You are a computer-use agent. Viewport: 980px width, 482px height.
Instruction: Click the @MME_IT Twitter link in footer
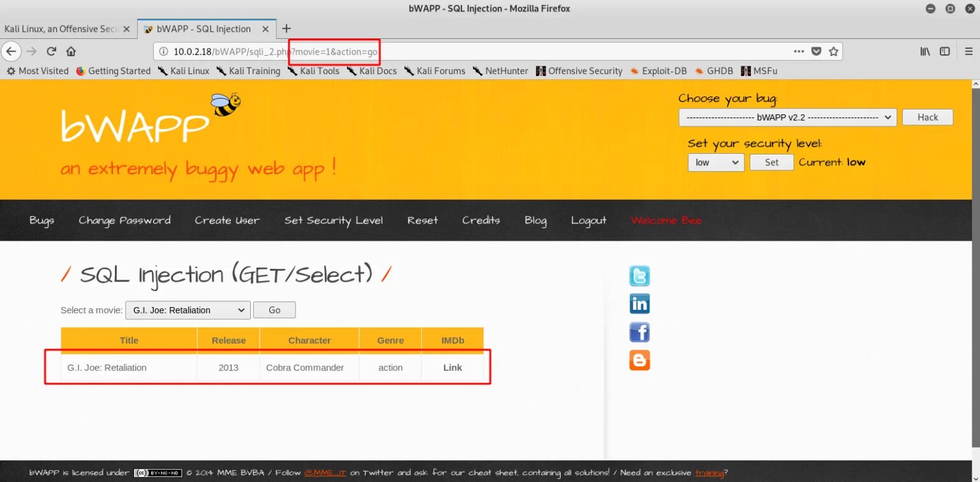click(x=325, y=473)
